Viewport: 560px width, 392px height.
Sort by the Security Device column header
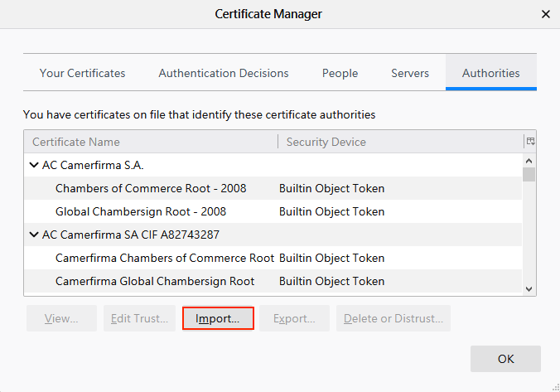click(398, 142)
